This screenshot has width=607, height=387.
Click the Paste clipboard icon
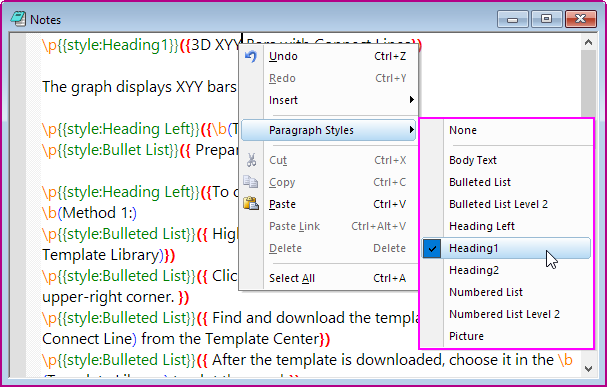(251, 204)
